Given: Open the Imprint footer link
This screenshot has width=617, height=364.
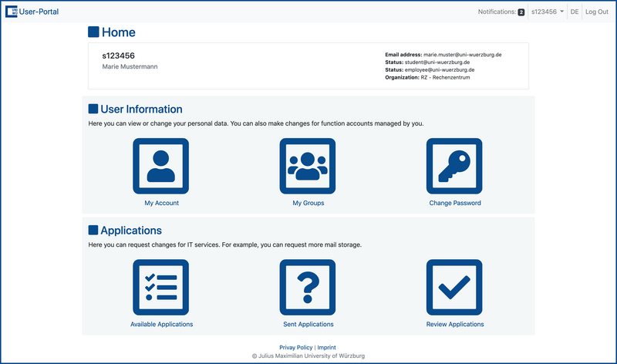Looking at the screenshot, I should click(327, 348).
